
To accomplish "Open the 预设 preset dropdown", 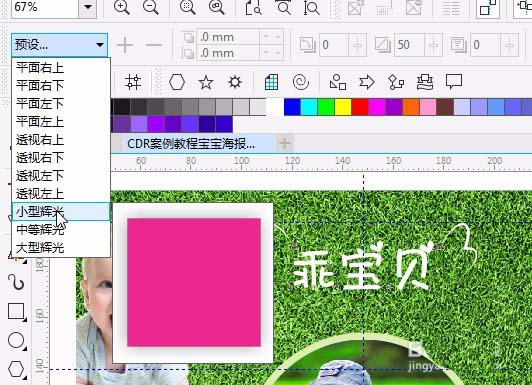I will (60, 45).
